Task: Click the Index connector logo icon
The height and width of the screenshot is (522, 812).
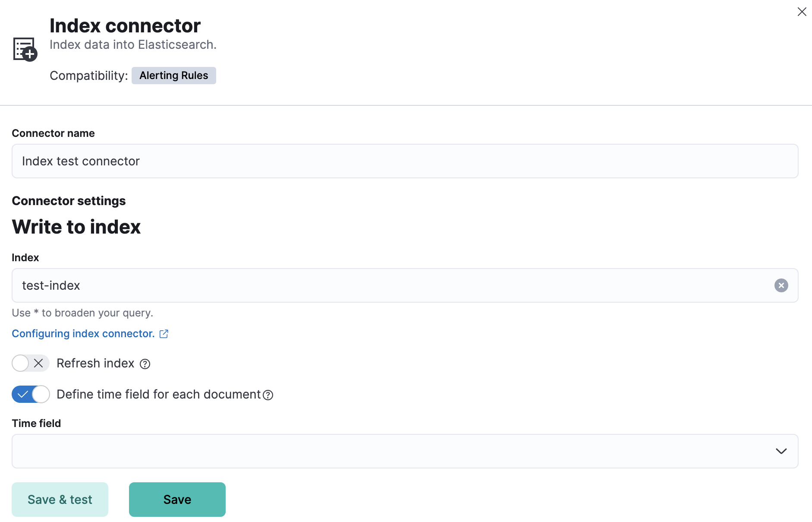Action: click(x=25, y=49)
